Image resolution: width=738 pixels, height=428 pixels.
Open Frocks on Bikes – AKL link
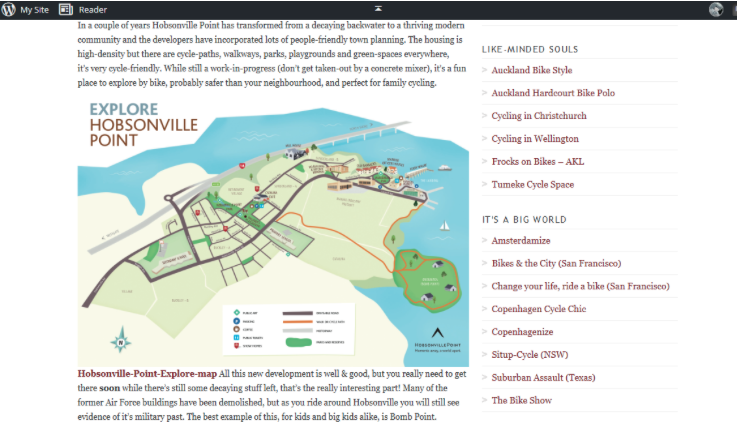point(537,161)
